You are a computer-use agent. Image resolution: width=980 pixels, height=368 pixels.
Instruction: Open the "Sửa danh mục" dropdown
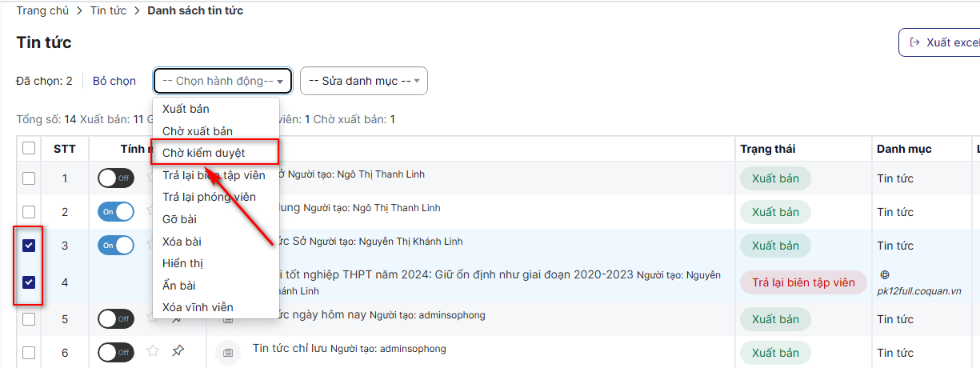363,81
